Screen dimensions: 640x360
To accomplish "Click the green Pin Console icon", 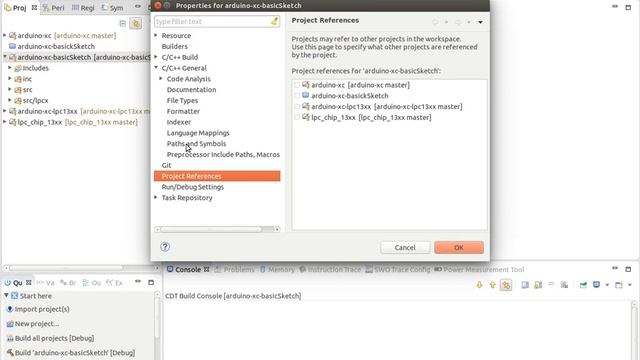I will point(583,284).
